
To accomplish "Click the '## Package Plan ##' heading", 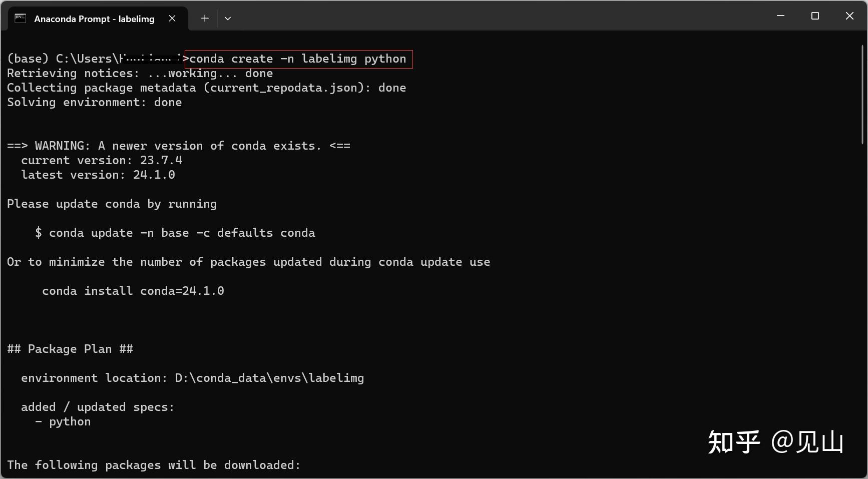I will pyautogui.click(x=70, y=349).
